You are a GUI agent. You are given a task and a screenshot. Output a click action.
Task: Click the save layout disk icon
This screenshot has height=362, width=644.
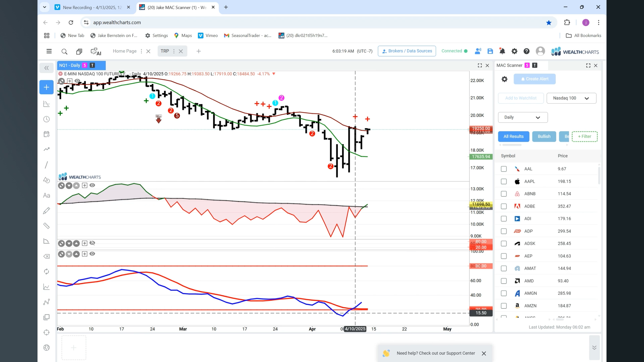pos(490,51)
